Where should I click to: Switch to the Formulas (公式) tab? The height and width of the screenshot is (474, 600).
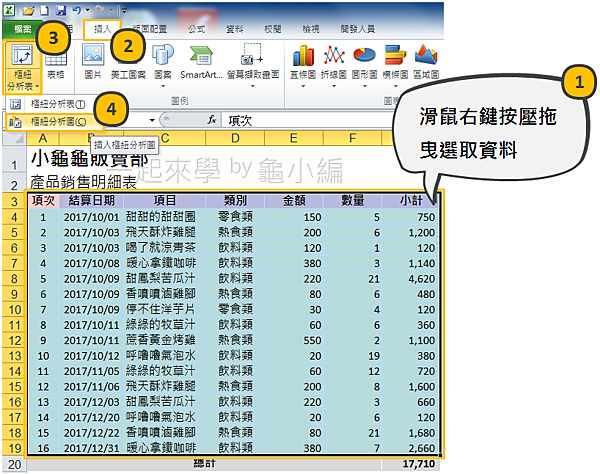(x=196, y=29)
